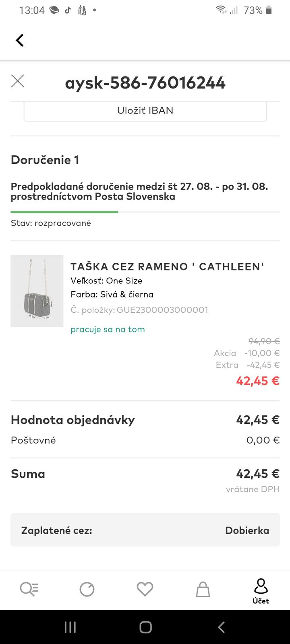Screen dimensions: 290x644
Task: Open the Účet account tab
Action: (x=261, y=591)
